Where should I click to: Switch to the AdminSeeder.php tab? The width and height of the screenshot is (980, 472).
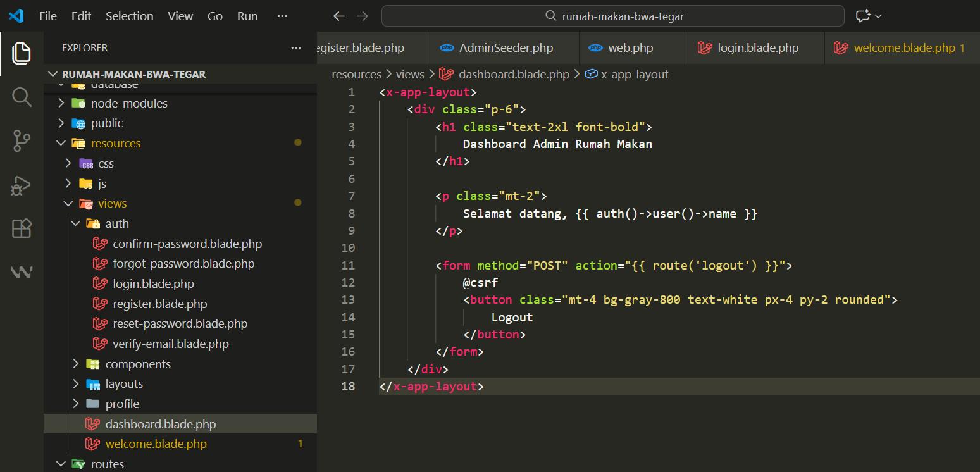click(506, 48)
